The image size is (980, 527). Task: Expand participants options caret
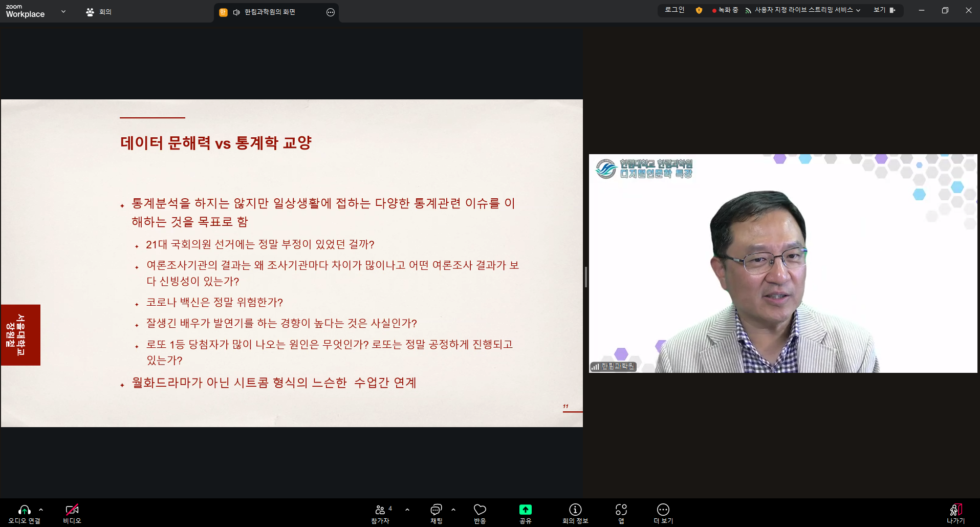(407, 510)
